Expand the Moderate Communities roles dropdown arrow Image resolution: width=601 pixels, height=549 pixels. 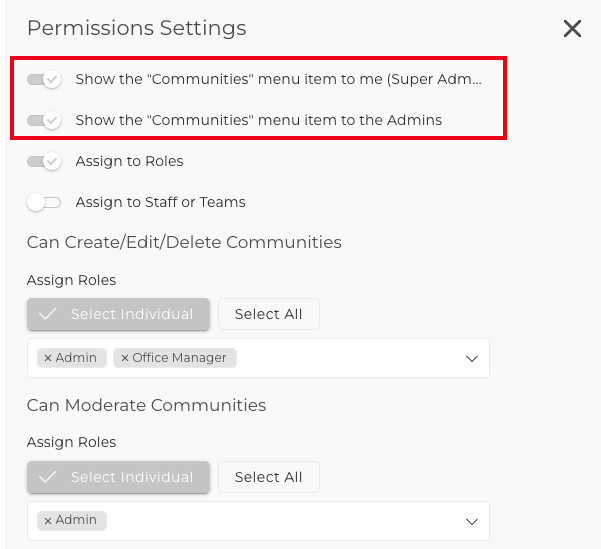(471, 521)
